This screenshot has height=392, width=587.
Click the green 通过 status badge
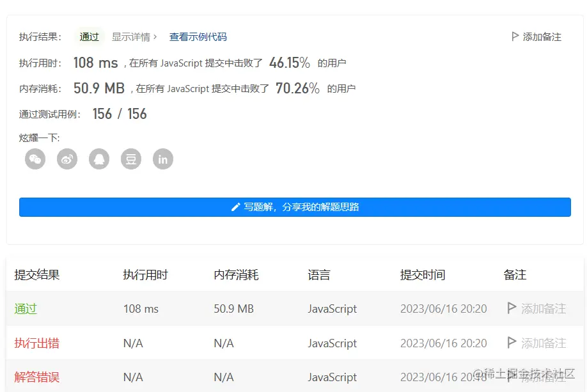click(x=88, y=36)
